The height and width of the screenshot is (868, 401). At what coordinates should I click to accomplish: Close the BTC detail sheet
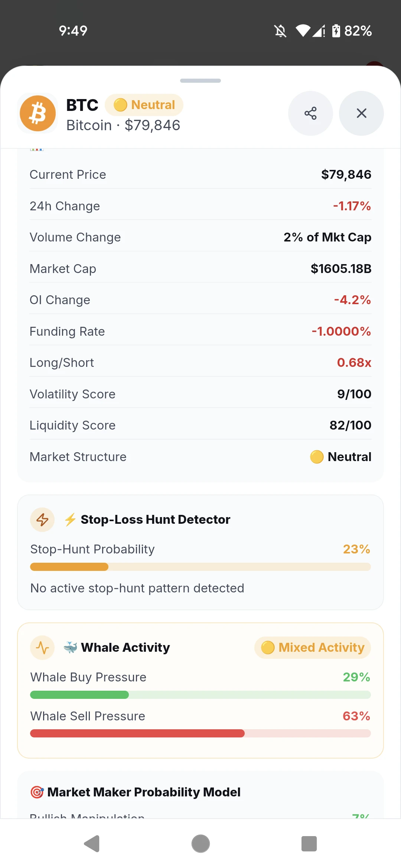pyautogui.click(x=361, y=113)
